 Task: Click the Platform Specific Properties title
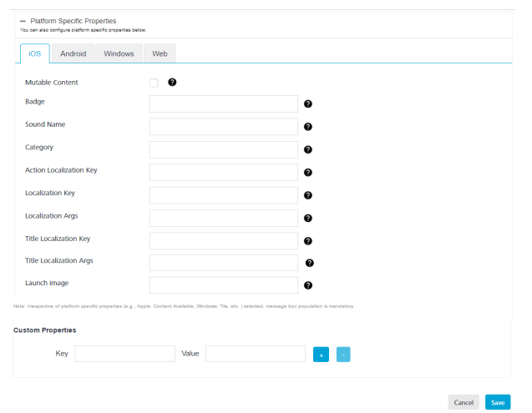tap(73, 21)
